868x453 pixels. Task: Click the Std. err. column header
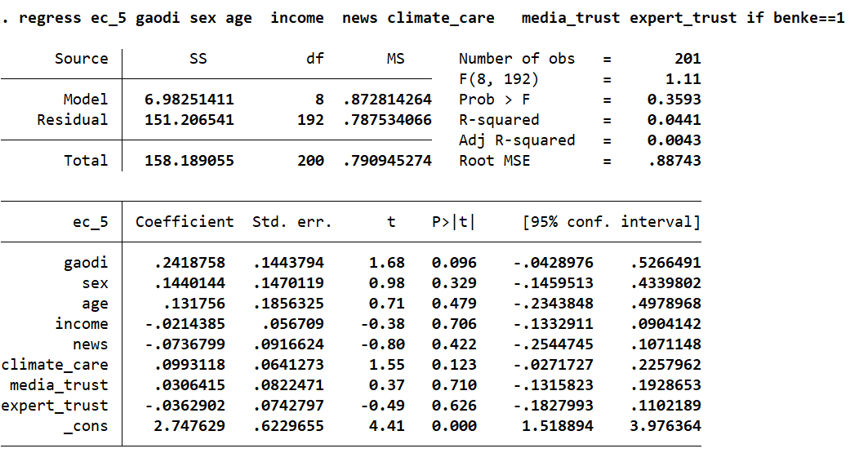(x=292, y=222)
